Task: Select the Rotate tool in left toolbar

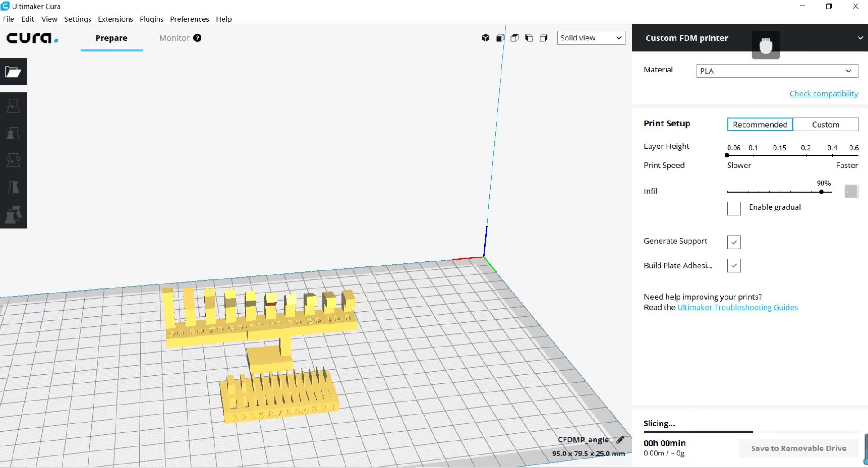Action: click(x=13, y=160)
